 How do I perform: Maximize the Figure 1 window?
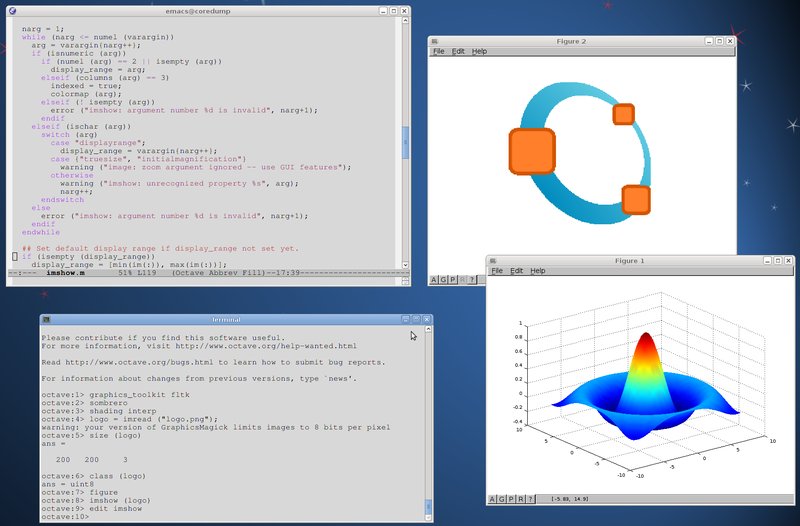click(x=778, y=261)
